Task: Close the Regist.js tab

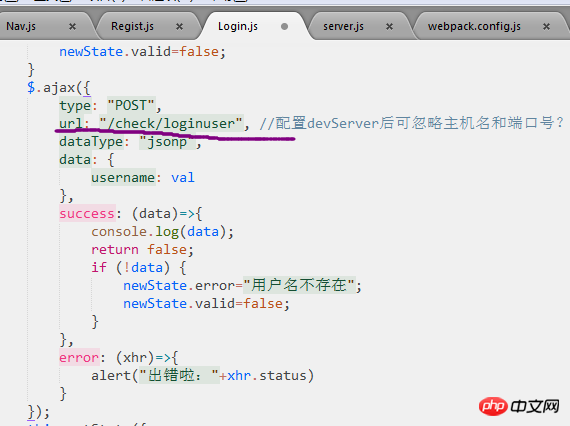Action: pyautogui.click(x=179, y=27)
